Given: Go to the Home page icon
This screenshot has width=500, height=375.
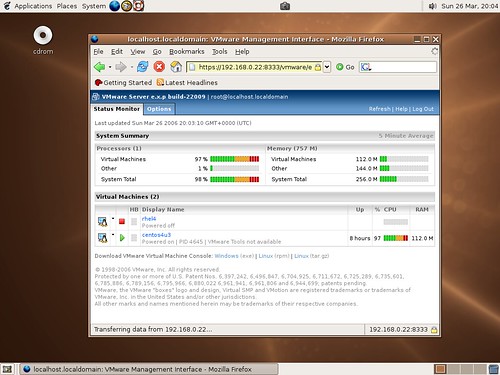Looking at the screenshot, I should [x=176, y=67].
